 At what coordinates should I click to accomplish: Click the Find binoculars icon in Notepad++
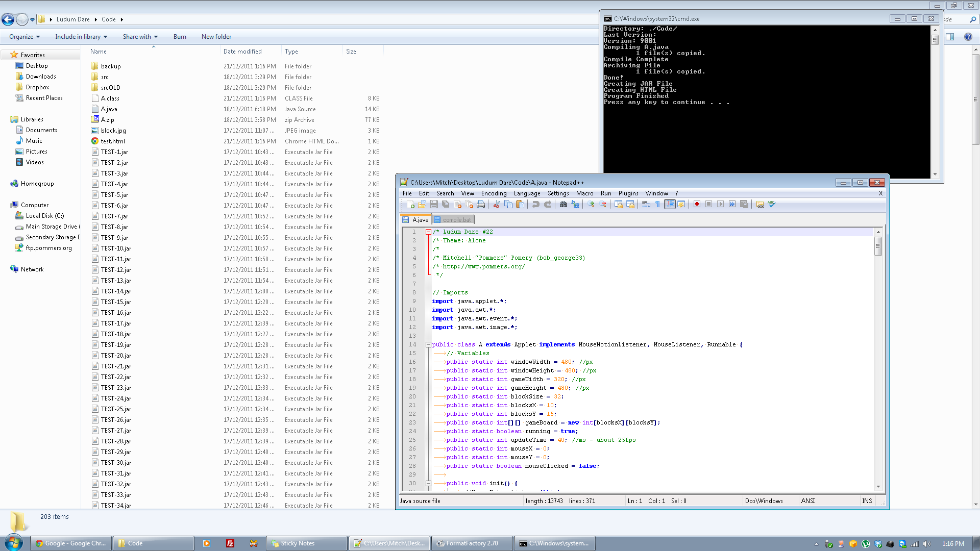tap(563, 204)
